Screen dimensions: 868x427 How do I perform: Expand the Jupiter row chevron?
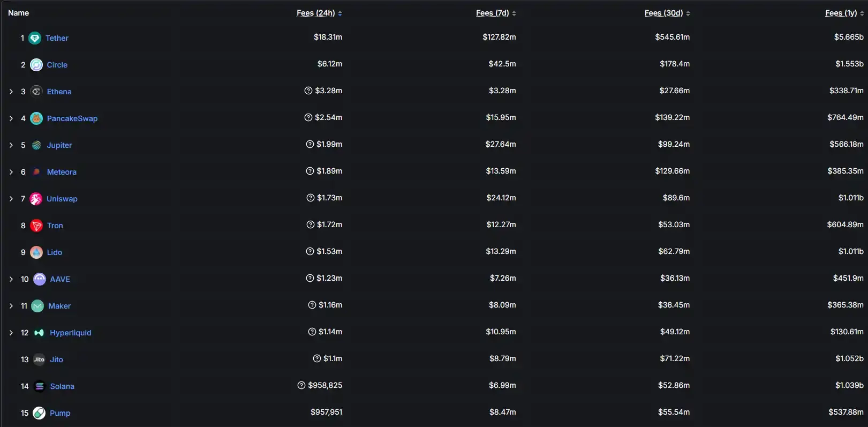[11, 145]
